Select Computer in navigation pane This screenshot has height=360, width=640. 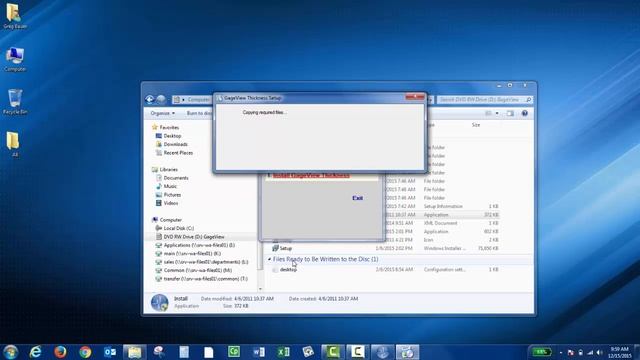coord(170,220)
